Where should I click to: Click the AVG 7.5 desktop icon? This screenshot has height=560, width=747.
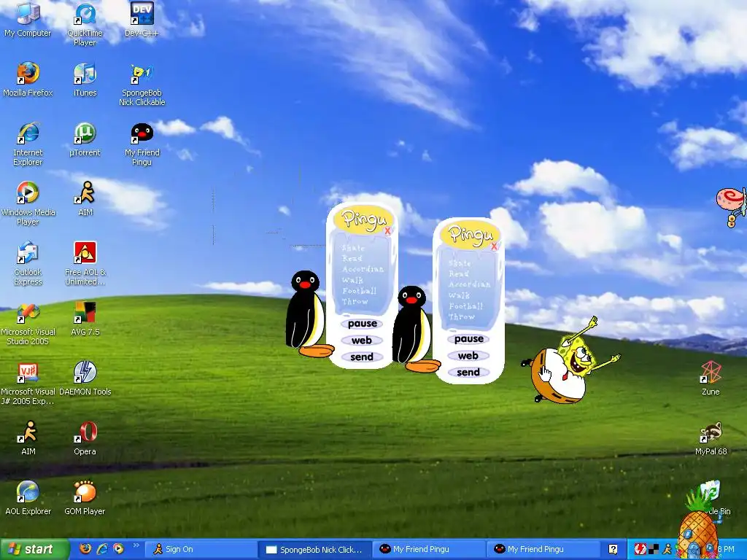pyautogui.click(x=85, y=318)
